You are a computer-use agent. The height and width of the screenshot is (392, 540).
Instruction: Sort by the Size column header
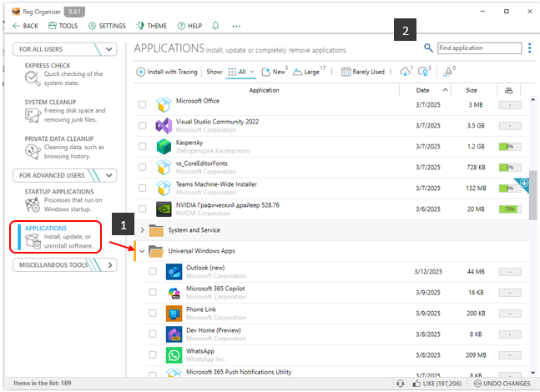472,90
